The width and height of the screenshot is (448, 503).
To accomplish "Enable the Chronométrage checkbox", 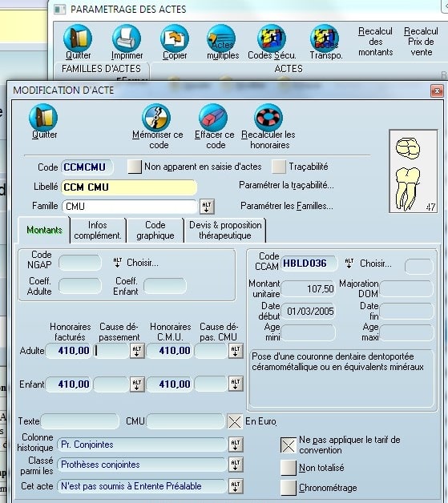I will [x=289, y=488].
